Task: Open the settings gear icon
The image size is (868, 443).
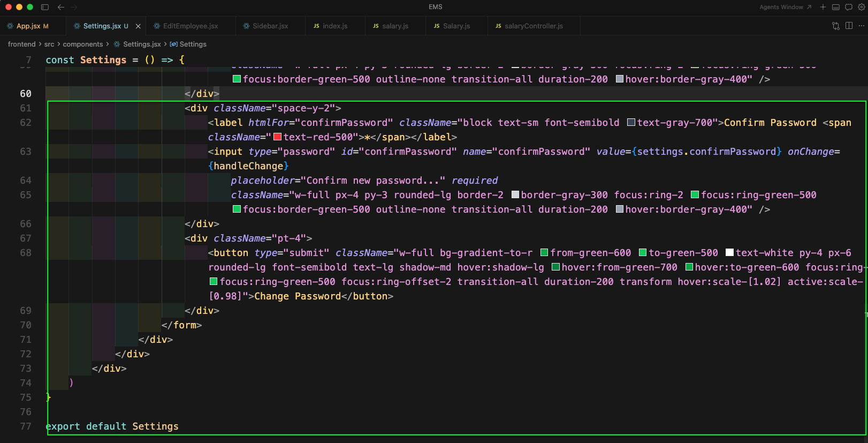Action: [861, 7]
